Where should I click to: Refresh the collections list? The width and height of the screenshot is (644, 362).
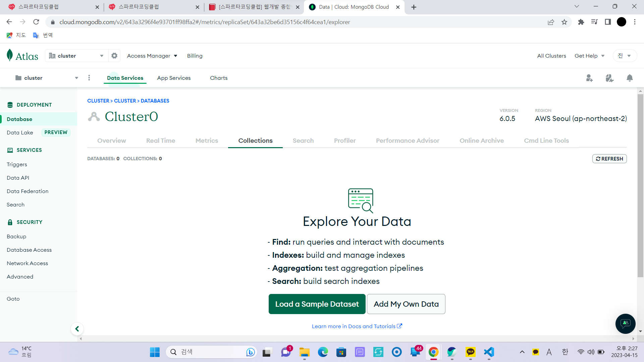coord(609,159)
